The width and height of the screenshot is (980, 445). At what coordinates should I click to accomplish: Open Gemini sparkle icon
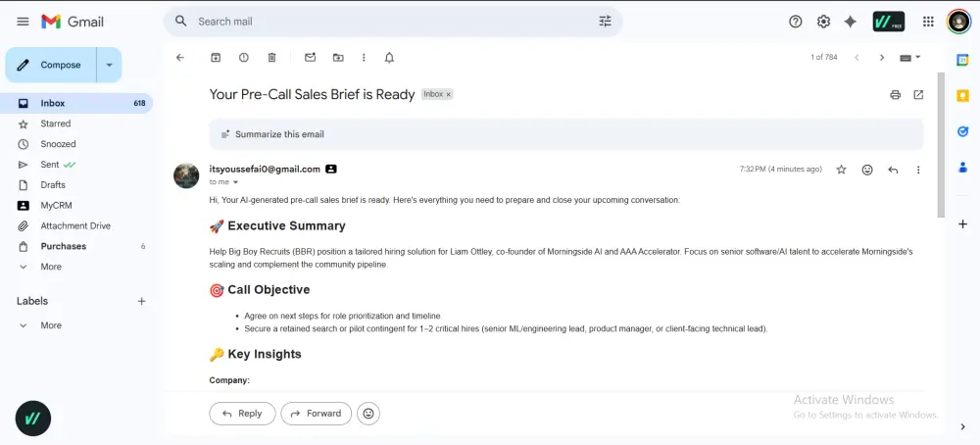[x=850, y=22]
